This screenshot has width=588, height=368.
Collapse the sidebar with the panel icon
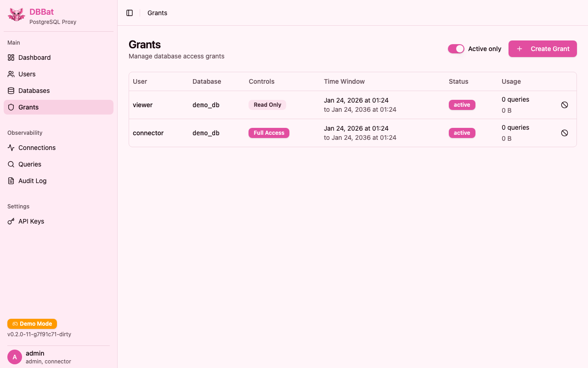(x=130, y=12)
